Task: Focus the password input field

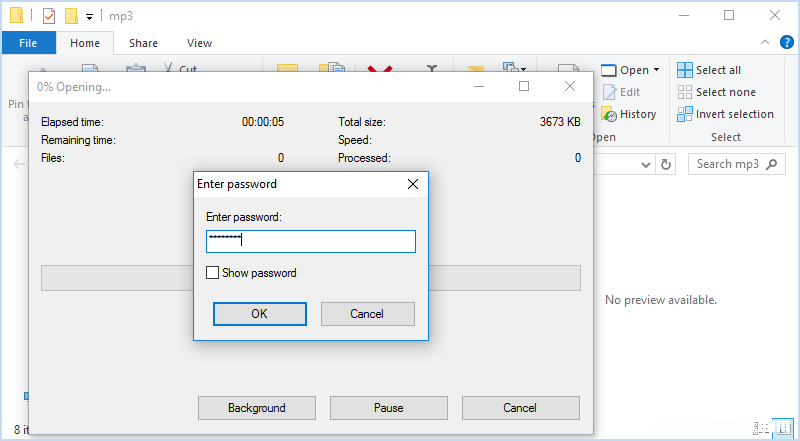Action: 311,241
